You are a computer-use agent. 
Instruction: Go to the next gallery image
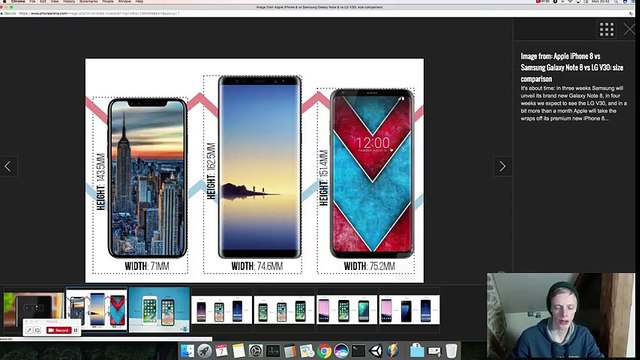502,166
